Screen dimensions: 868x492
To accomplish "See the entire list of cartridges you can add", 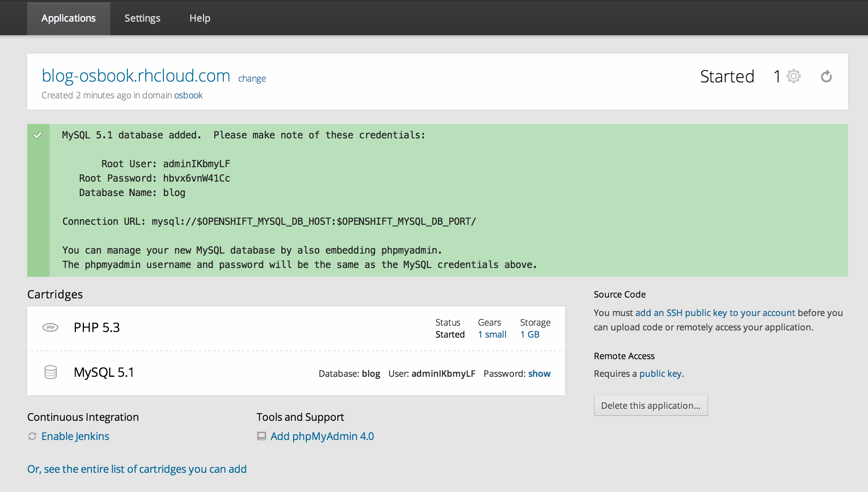I will pos(137,469).
